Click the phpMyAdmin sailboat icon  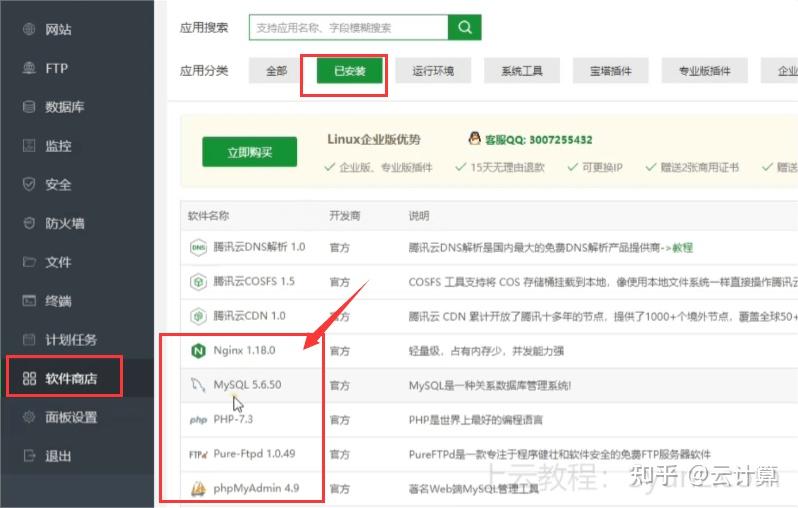coord(198,489)
